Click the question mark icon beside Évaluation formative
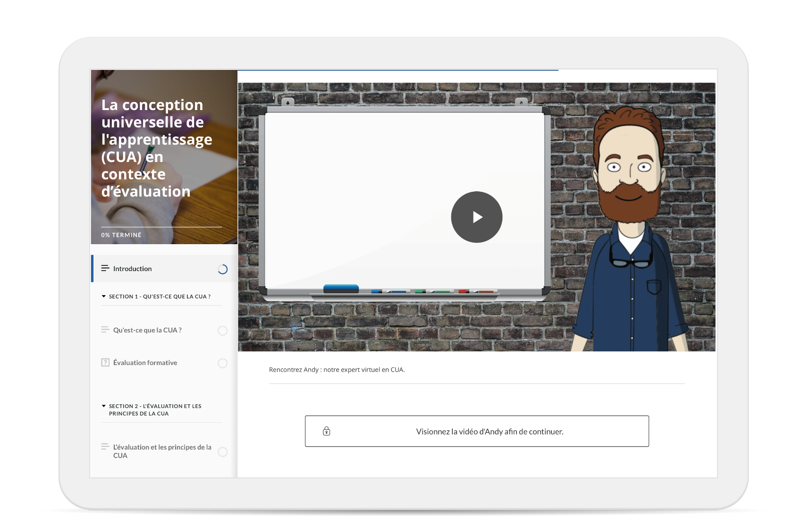Image resolution: width=812 pixels, height=528 pixels. (x=105, y=363)
